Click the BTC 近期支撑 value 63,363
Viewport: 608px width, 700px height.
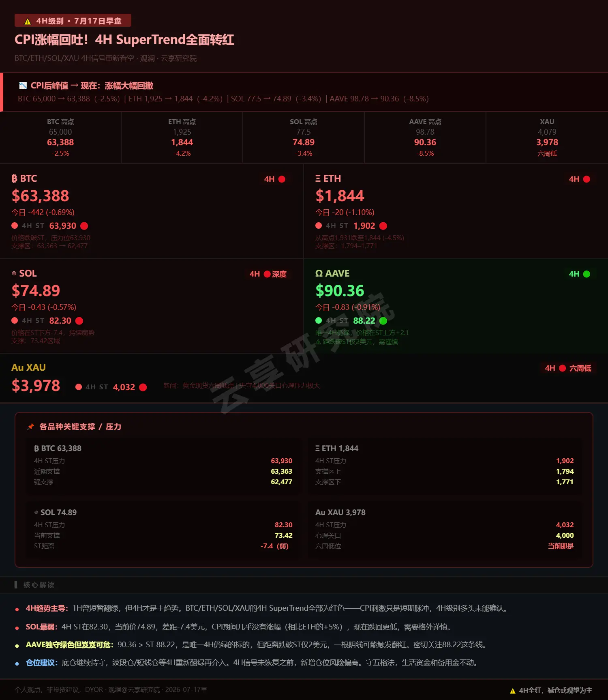[x=282, y=471]
